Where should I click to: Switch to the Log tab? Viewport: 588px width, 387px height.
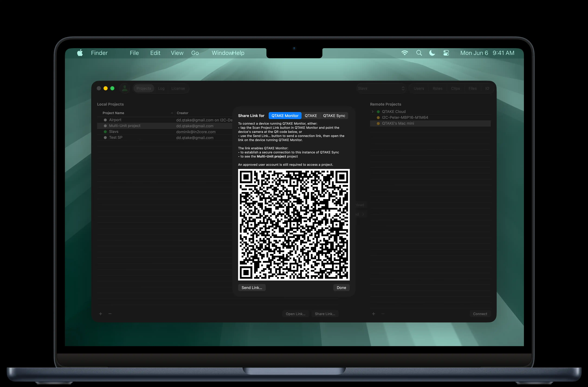click(161, 88)
